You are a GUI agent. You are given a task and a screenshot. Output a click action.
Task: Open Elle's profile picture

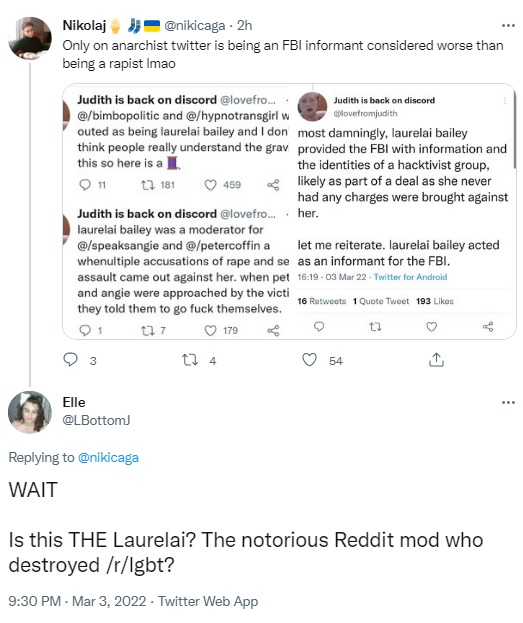pos(30,412)
